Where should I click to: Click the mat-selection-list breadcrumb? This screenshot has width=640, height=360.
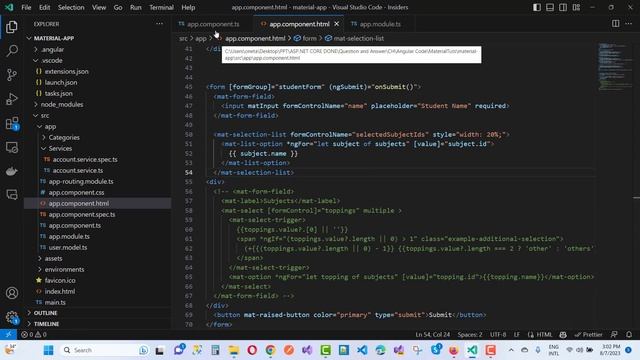click(x=354, y=38)
